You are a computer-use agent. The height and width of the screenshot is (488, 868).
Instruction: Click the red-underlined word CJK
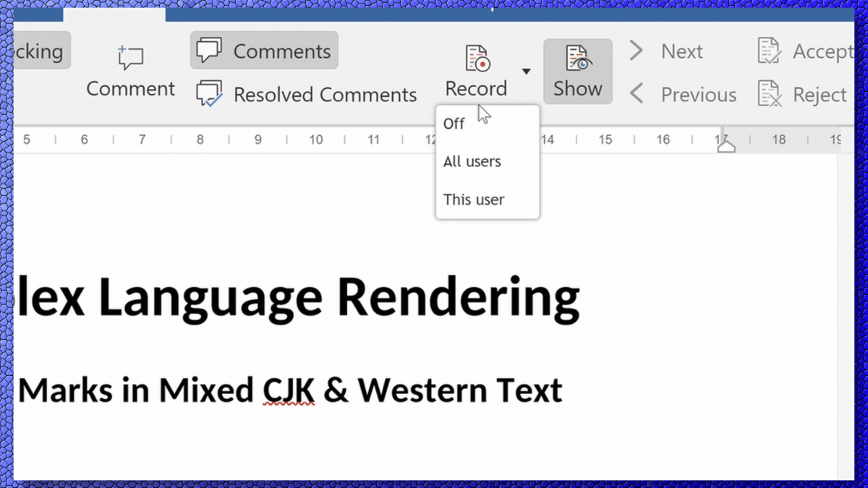point(289,391)
